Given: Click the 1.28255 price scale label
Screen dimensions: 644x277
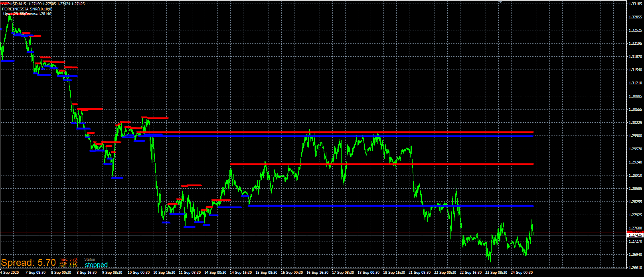Looking at the screenshot, I should point(635,202).
